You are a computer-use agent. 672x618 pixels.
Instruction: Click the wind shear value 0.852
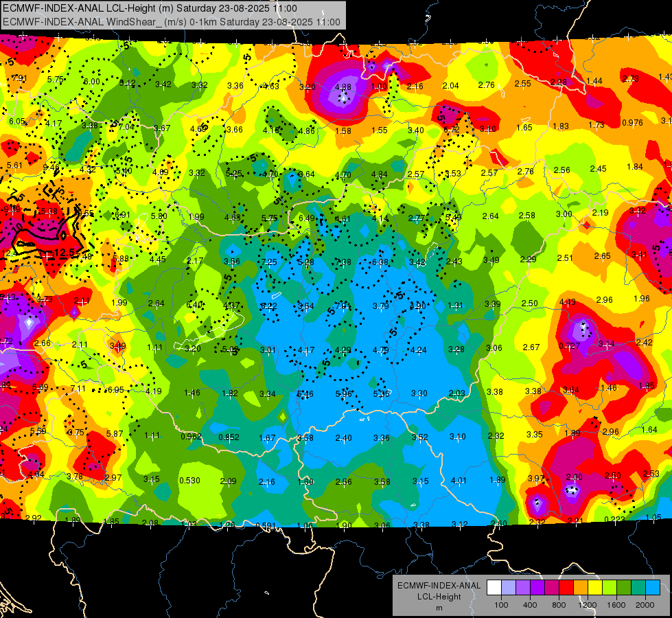point(229,437)
